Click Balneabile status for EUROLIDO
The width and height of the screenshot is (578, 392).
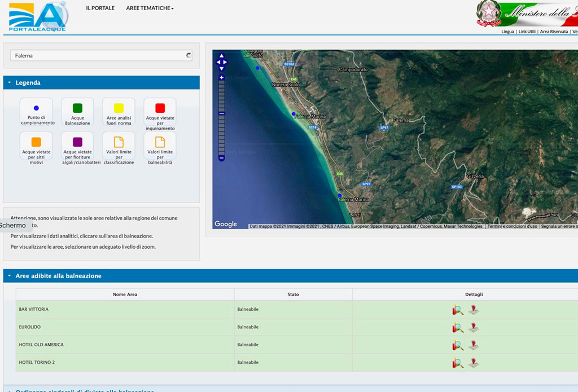click(248, 327)
